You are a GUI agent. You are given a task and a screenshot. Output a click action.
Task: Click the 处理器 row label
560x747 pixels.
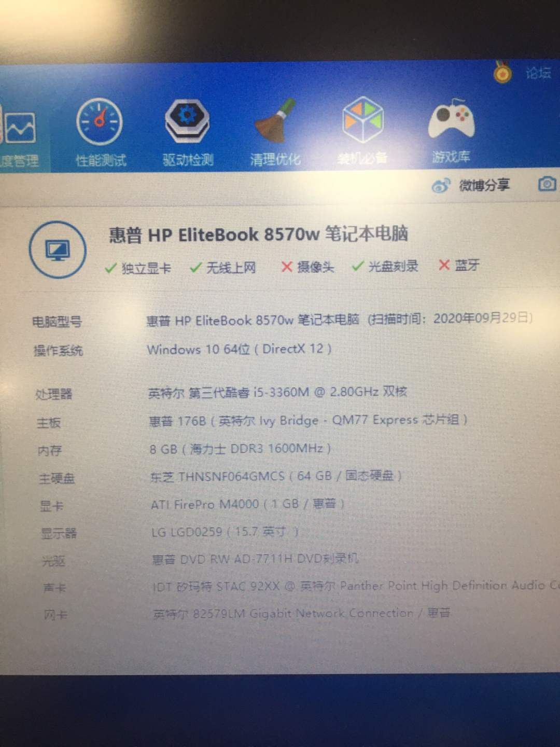pos(54,394)
